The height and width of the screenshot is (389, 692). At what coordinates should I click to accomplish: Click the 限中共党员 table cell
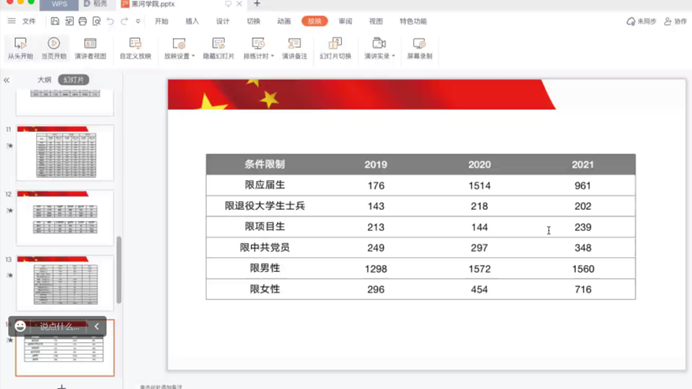[265, 248]
